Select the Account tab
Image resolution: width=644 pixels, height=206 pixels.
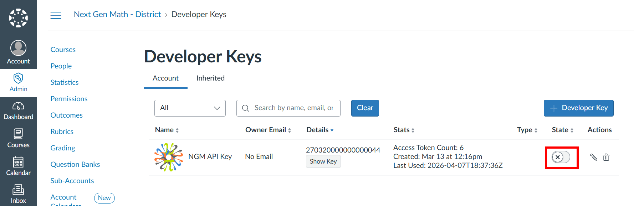tap(165, 78)
